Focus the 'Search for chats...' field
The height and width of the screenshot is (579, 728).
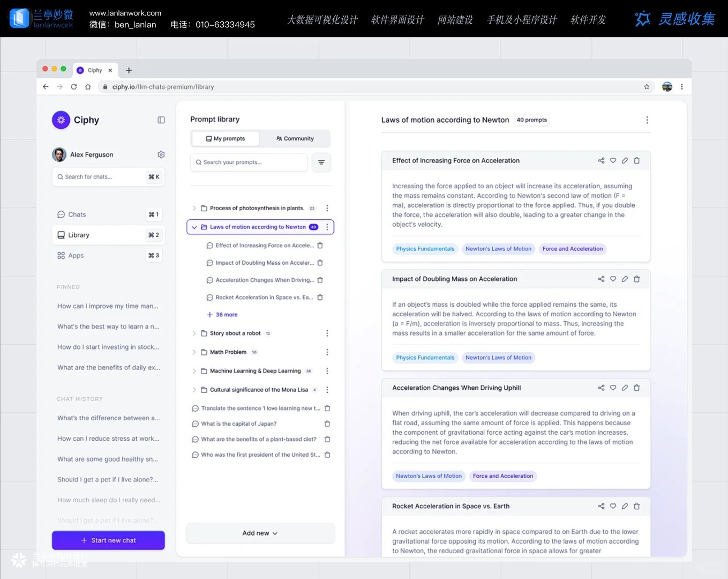[108, 177]
